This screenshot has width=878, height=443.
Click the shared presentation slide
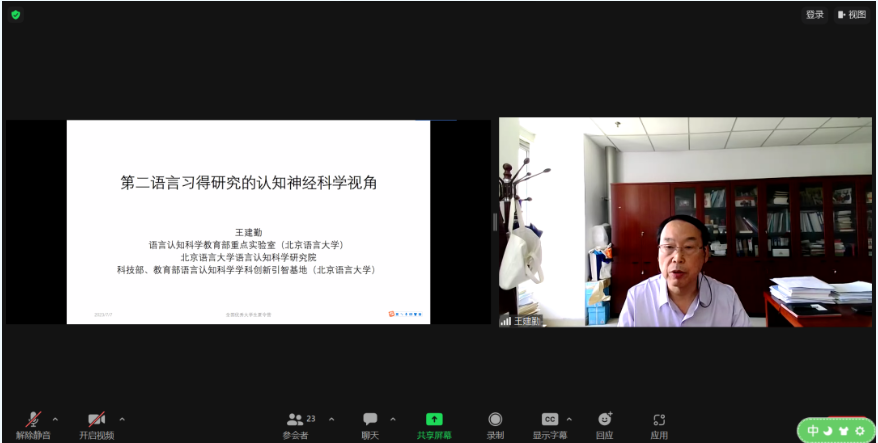tap(248, 221)
